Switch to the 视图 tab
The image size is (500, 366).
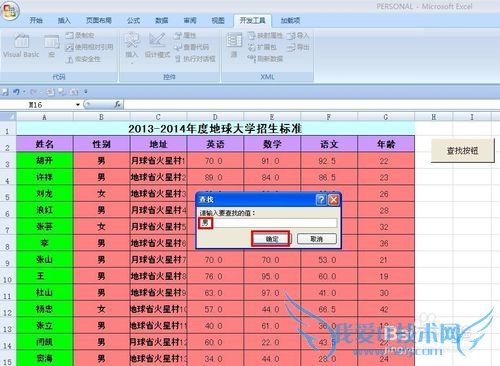click(218, 21)
